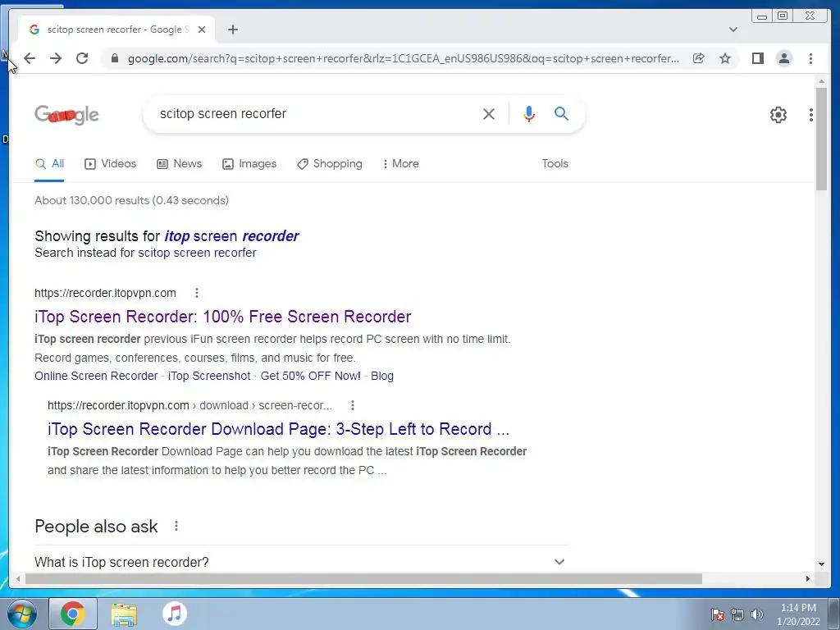View site information via padlock icon
The width and height of the screenshot is (840, 630).
click(x=114, y=58)
